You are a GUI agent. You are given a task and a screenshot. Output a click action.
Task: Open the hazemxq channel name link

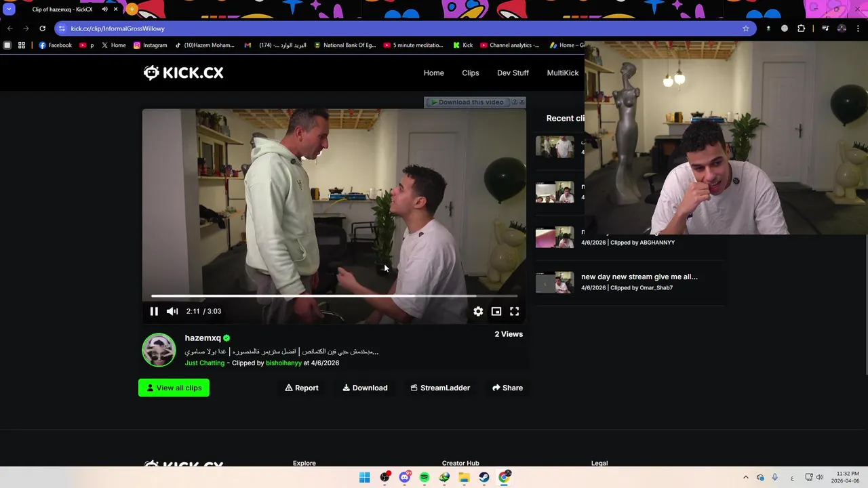coord(203,338)
